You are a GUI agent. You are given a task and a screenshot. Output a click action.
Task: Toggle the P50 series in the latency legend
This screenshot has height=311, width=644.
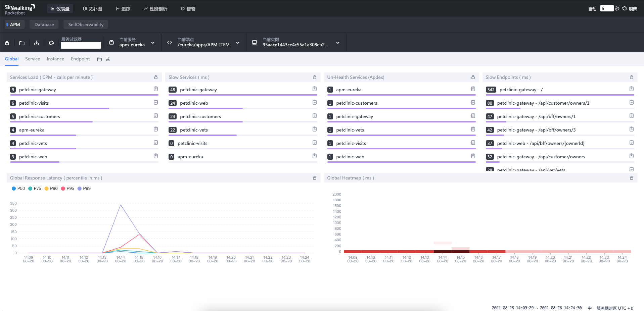18,189
